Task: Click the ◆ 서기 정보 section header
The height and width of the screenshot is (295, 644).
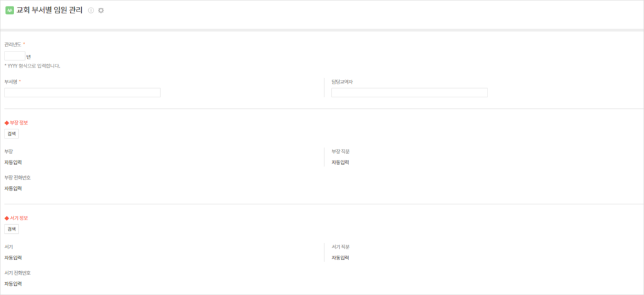Action: pyautogui.click(x=16, y=218)
